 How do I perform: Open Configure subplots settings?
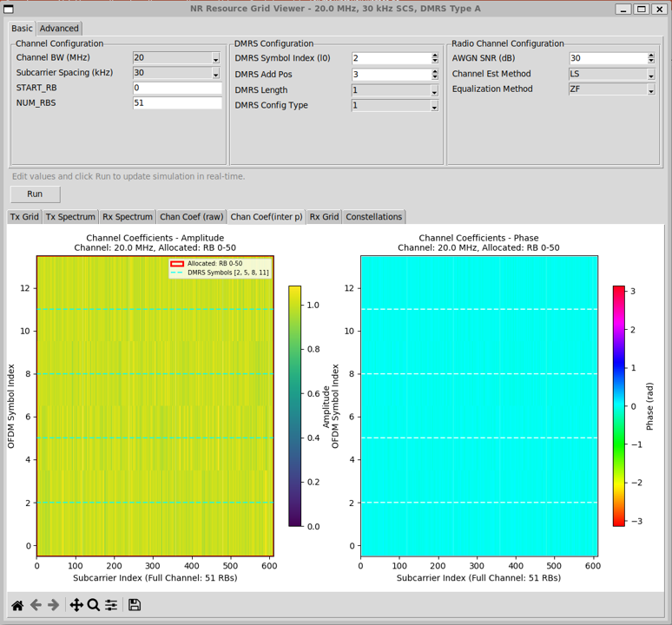click(111, 605)
